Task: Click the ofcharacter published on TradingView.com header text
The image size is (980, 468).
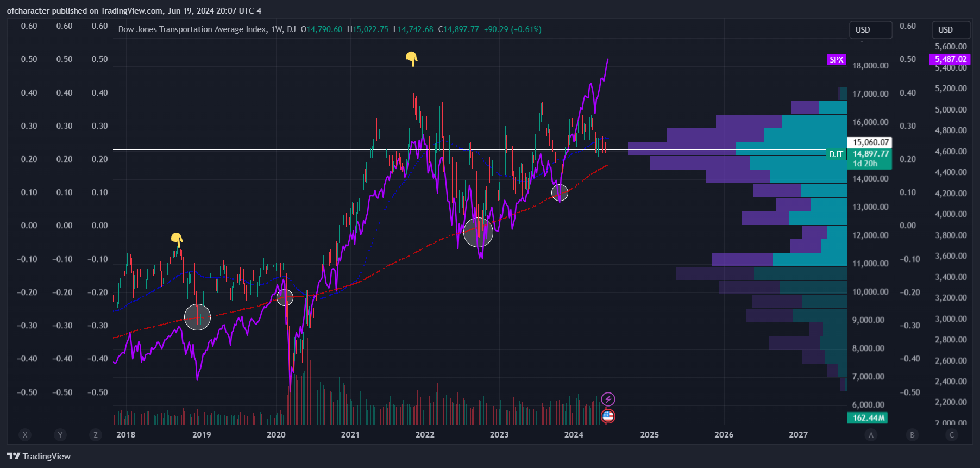Action: [x=134, y=11]
